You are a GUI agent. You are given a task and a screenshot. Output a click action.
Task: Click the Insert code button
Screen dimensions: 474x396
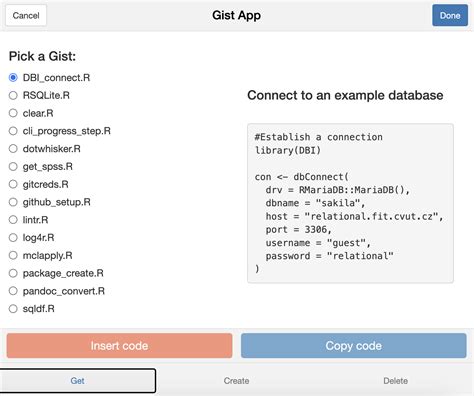pyautogui.click(x=119, y=346)
